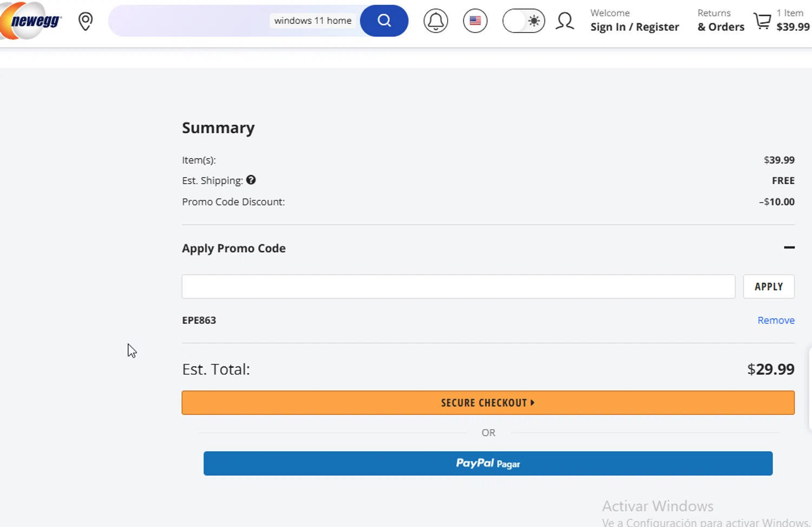Click the user profile icon

coord(565,21)
